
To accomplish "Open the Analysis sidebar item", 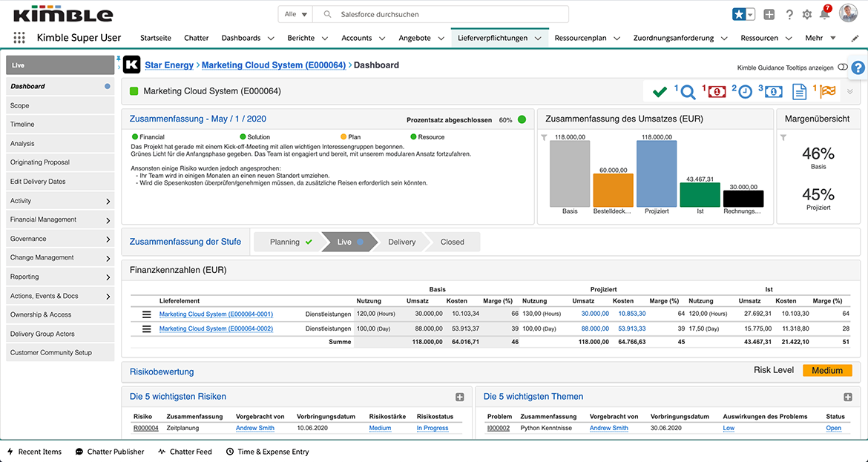I will click(60, 143).
